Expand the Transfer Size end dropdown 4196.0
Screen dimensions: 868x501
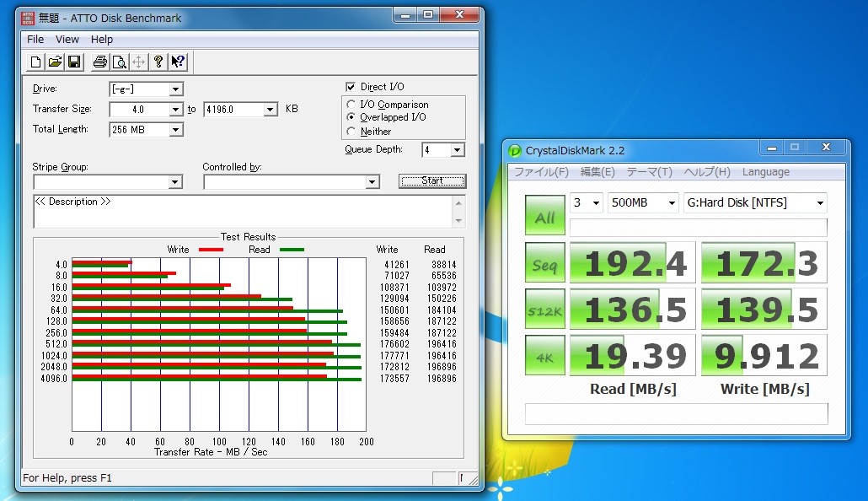click(x=271, y=110)
